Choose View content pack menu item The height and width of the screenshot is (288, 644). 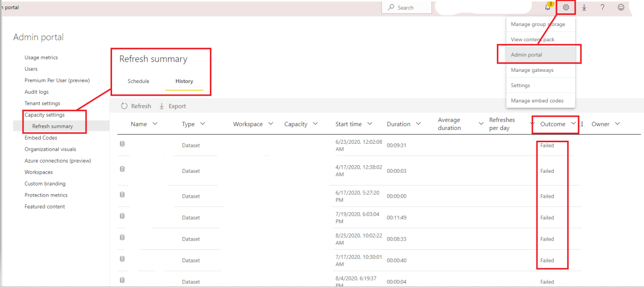pos(541,39)
